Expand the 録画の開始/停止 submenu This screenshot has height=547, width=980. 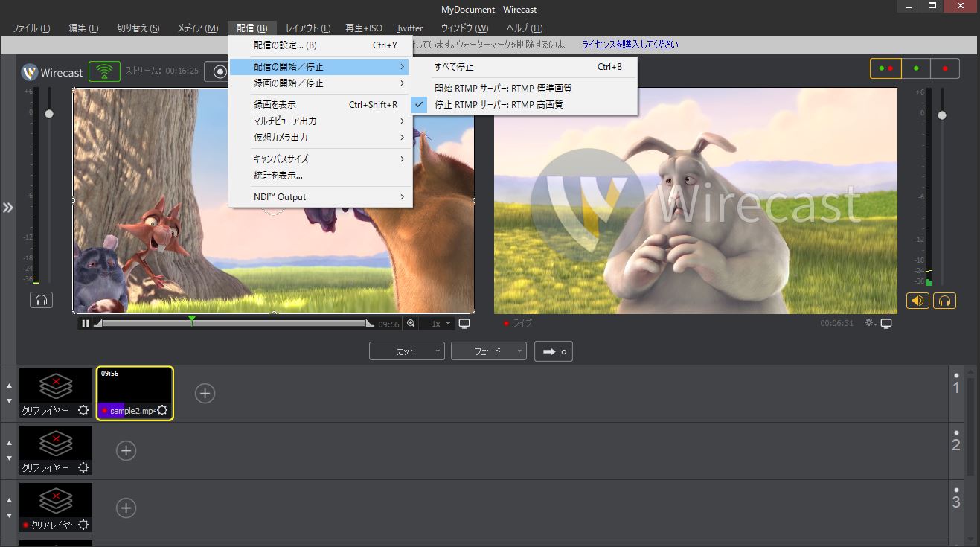320,83
